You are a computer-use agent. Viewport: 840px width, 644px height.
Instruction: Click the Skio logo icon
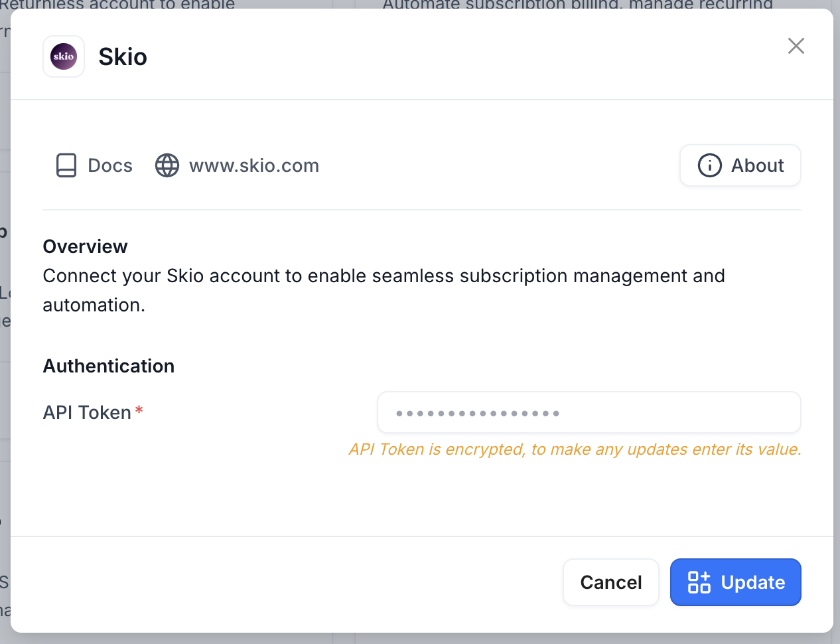64,56
